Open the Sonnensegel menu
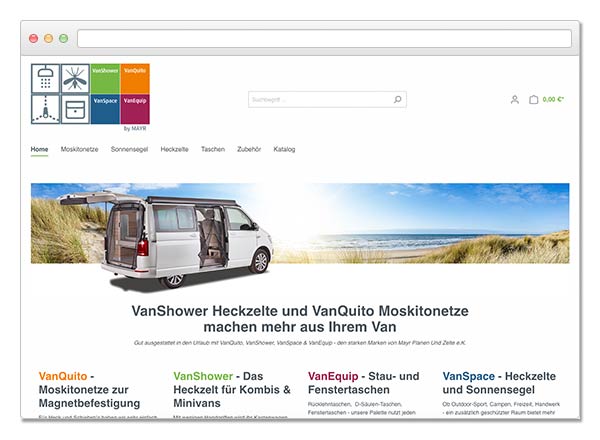Screen dimensions: 600x440 pos(129,149)
